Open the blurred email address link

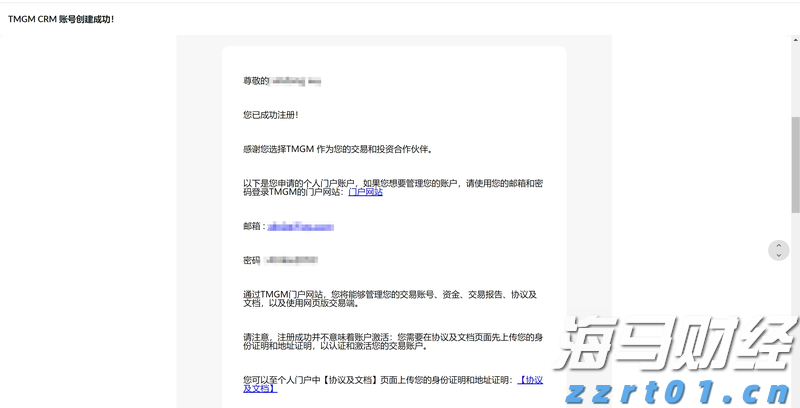click(301, 226)
